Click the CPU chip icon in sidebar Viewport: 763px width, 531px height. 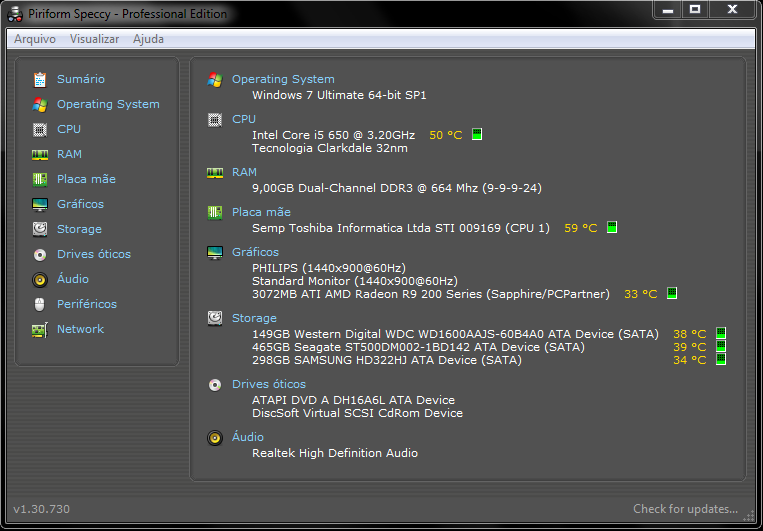click(40, 129)
